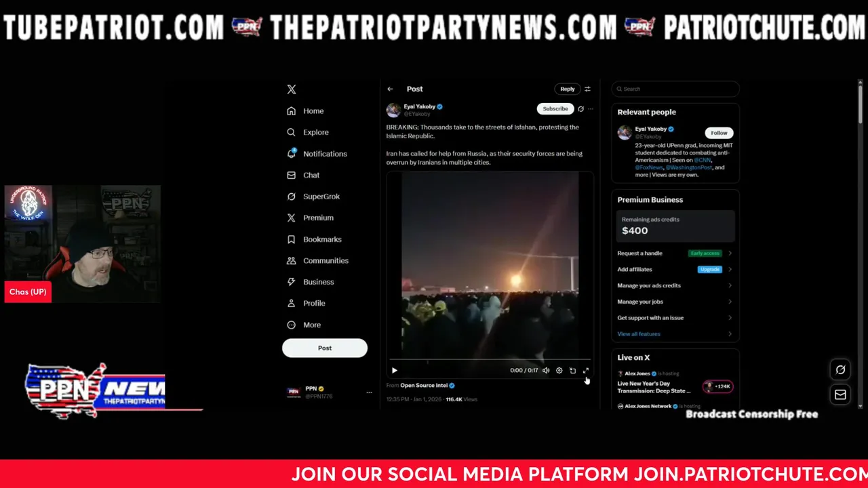
Task: Open Eyal Yakoby author name link
Action: 419,106
